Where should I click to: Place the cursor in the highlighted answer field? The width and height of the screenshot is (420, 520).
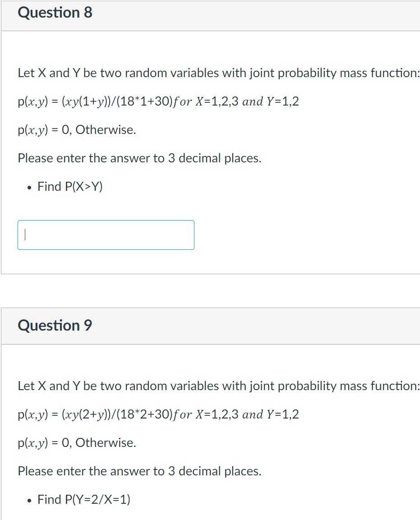(x=106, y=235)
